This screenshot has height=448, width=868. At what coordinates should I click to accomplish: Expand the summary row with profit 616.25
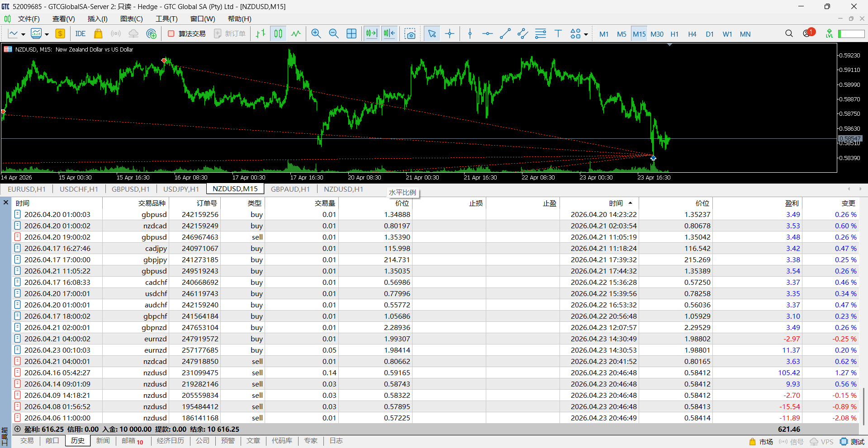click(18, 429)
